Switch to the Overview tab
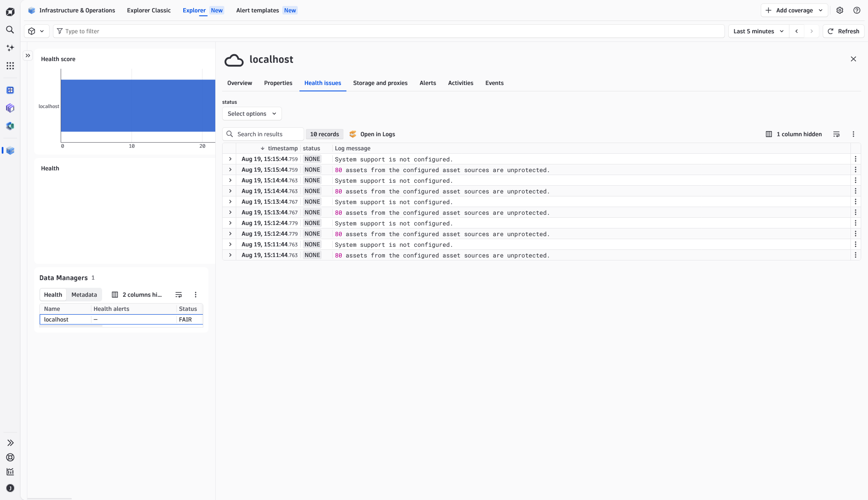 coord(240,83)
